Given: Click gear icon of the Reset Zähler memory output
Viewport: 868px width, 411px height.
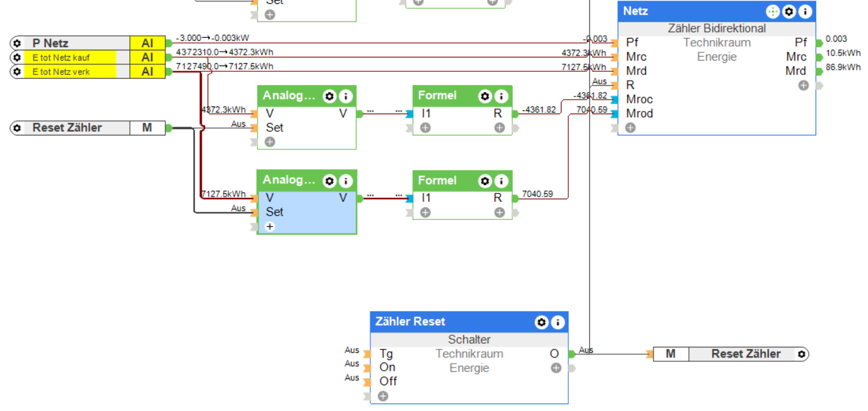Looking at the screenshot, I should tap(802, 354).
